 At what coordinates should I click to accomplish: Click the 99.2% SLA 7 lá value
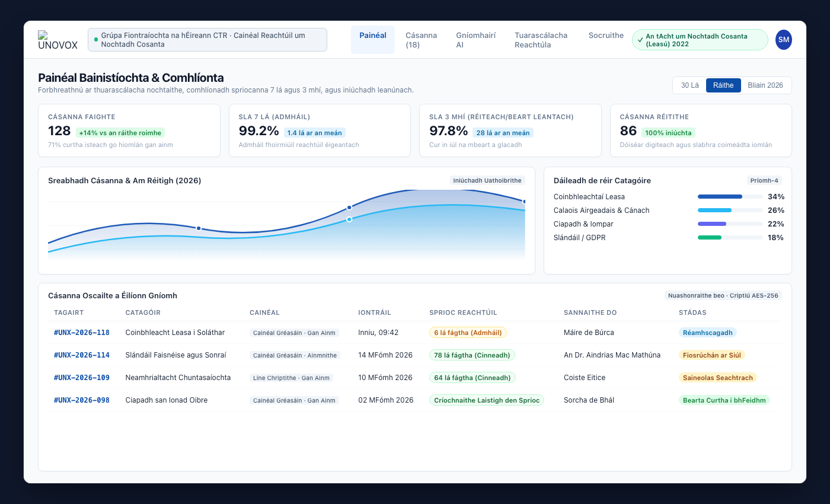coord(259,131)
